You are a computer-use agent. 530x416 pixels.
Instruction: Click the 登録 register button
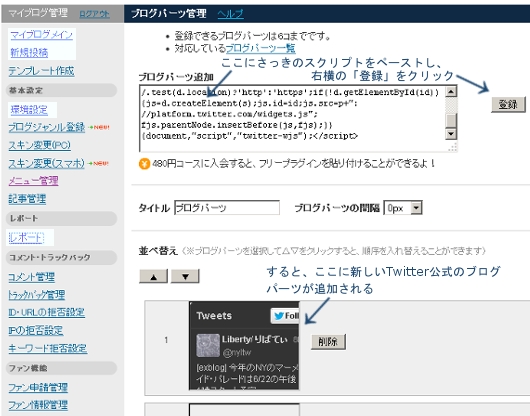[508, 104]
